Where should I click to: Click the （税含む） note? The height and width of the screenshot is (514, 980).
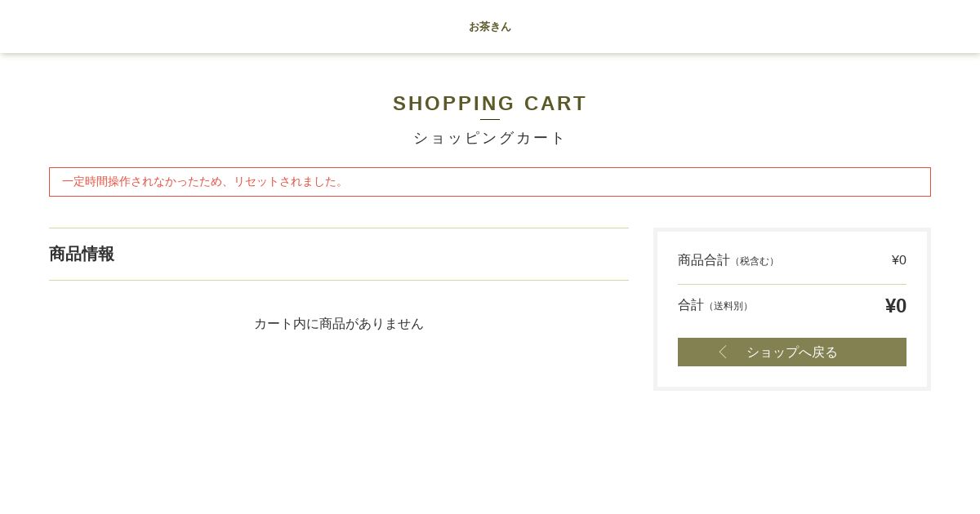click(755, 261)
